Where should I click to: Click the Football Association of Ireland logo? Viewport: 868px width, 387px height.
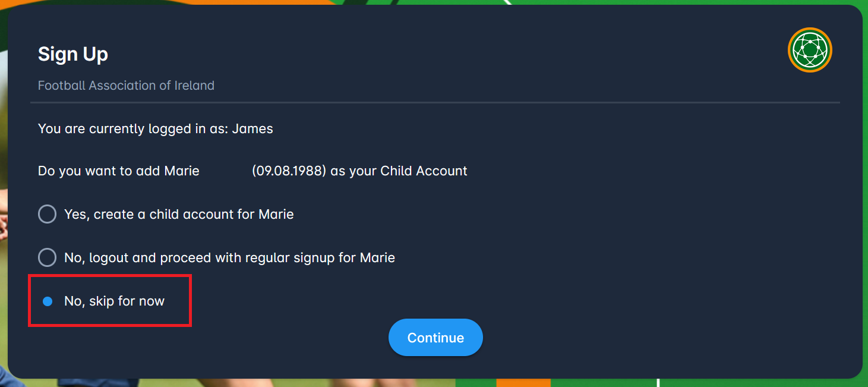coord(810,50)
